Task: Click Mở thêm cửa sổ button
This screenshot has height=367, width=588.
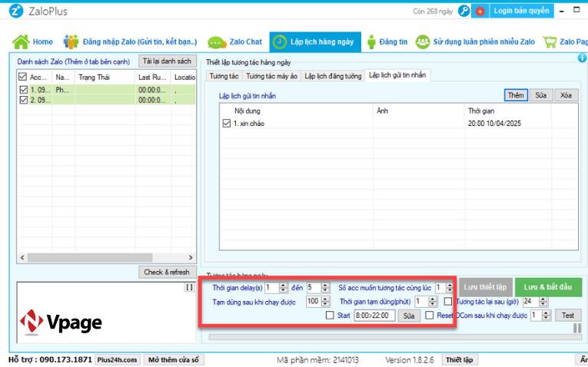Action: (x=173, y=360)
